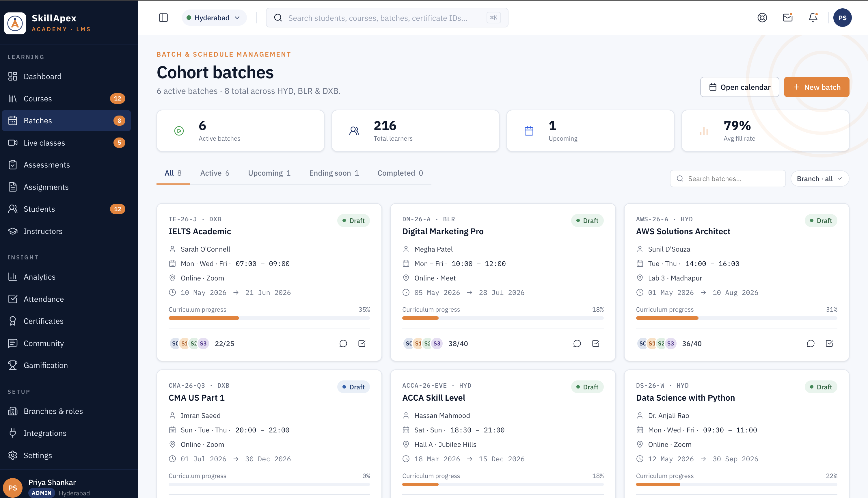Open comments for Digital Marketing Pro batch

tap(577, 343)
